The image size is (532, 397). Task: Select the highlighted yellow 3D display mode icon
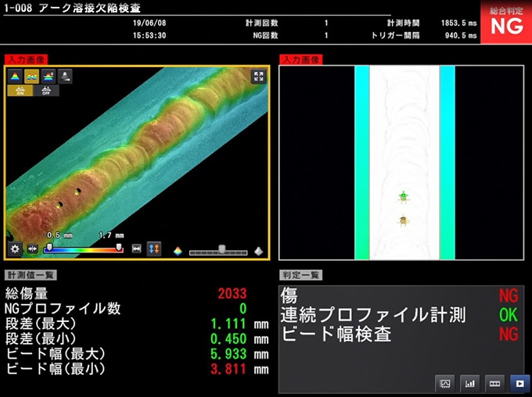(x=32, y=76)
